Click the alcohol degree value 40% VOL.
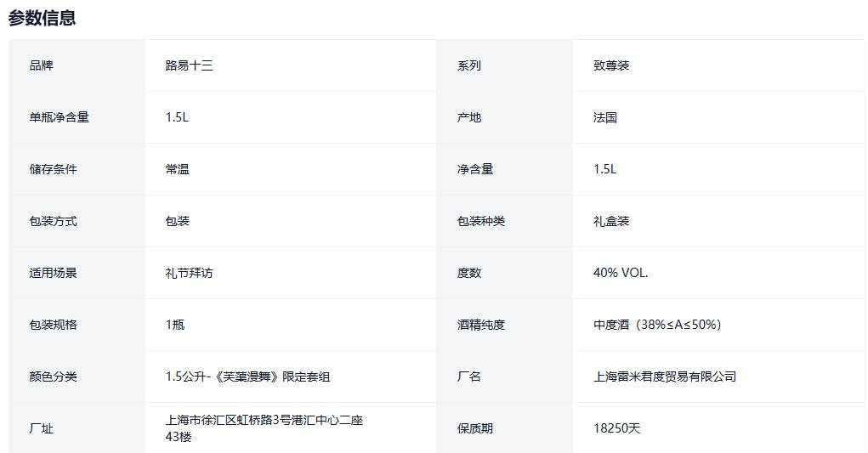 point(621,273)
